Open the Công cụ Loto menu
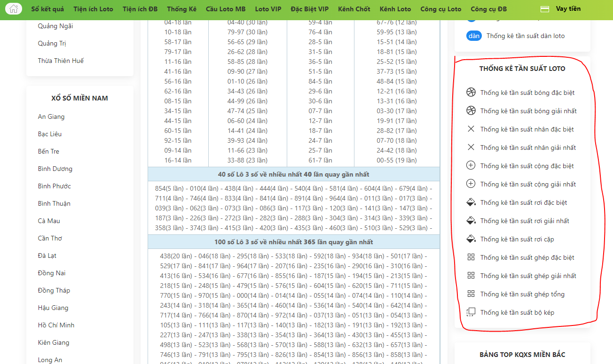 click(441, 9)
